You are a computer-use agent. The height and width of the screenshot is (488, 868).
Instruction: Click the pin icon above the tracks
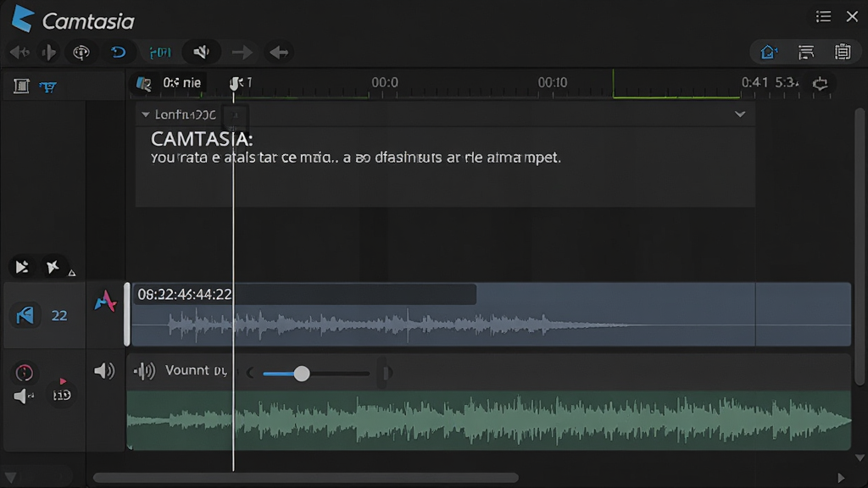(53, 267)
